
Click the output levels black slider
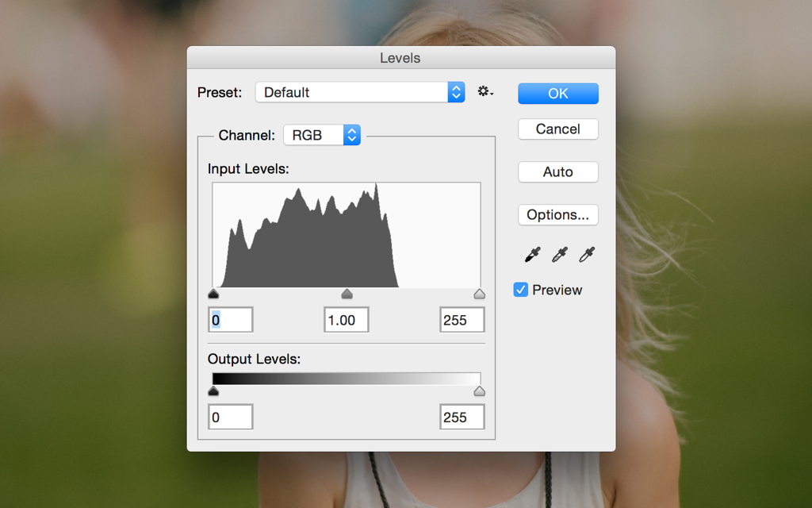pyautogui.click(x=213, y=391)
